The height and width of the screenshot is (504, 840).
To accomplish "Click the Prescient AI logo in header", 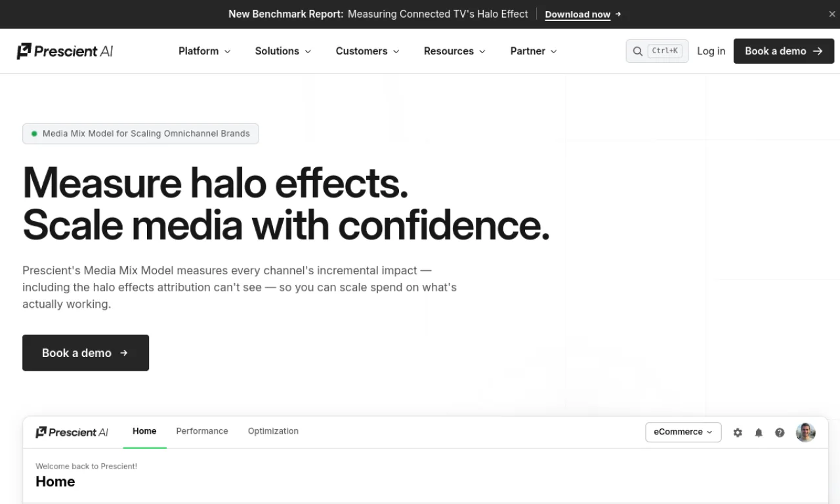I will coord(65,51).
